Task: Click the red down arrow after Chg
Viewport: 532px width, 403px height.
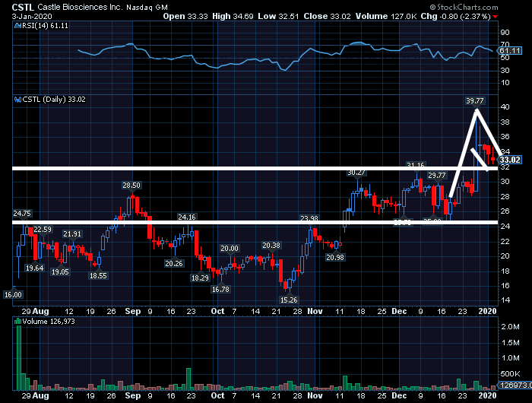Action: pyautogui.click(x=496, y=17)
